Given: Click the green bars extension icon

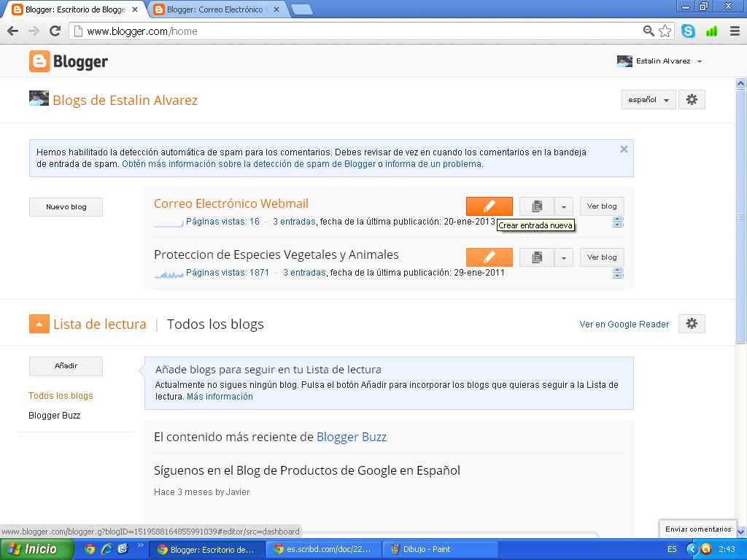Looking at the screenshot, I should [711, 31].
